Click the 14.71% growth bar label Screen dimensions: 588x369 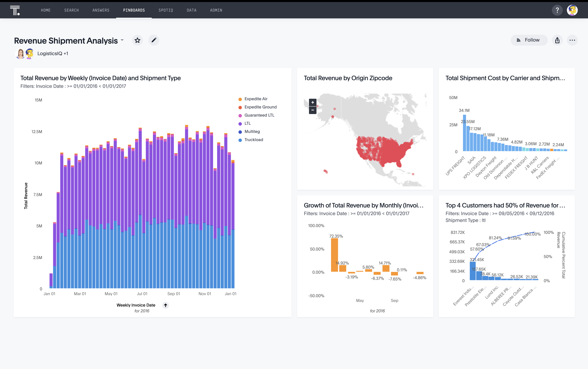(385, 263)
